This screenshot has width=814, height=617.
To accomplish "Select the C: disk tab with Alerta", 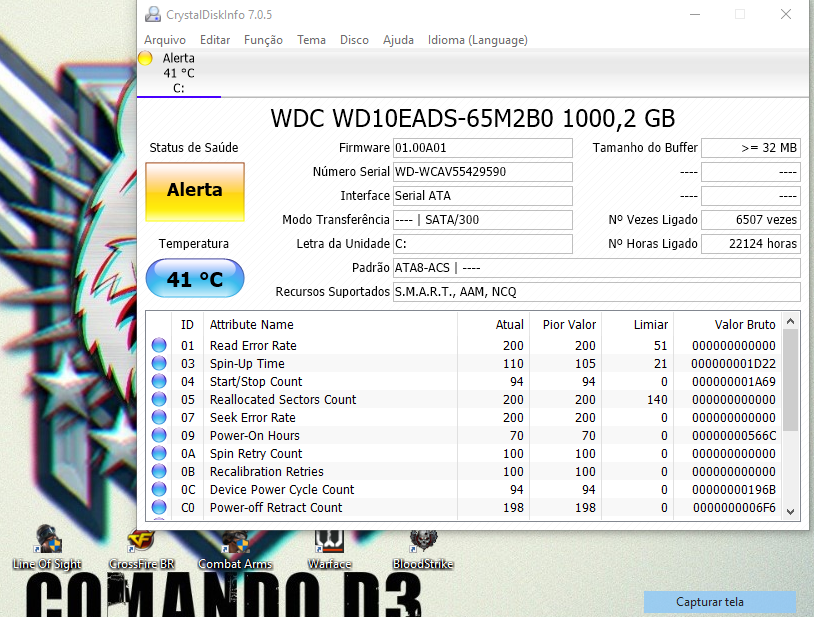I will [x=179, y=73].
